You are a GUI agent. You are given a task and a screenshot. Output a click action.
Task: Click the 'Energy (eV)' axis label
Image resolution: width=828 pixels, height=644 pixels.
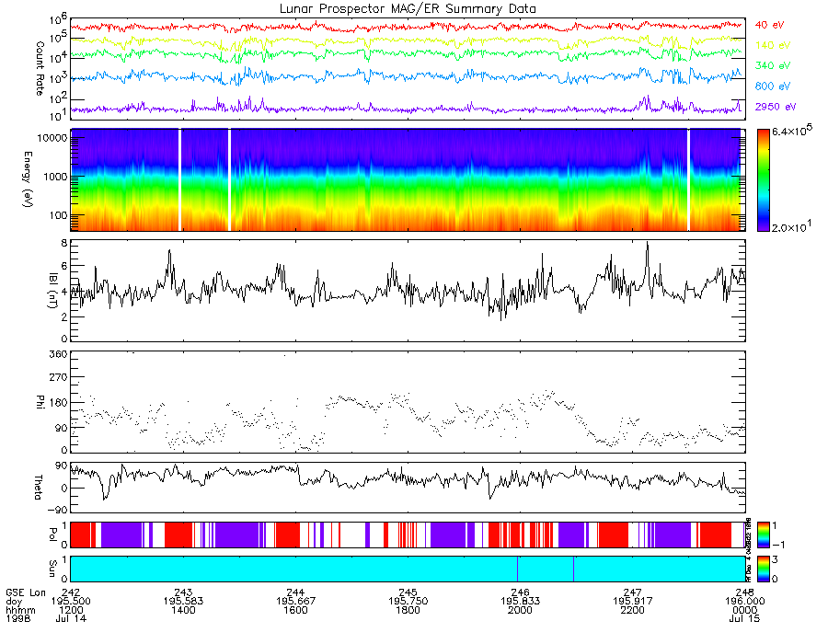28,179
